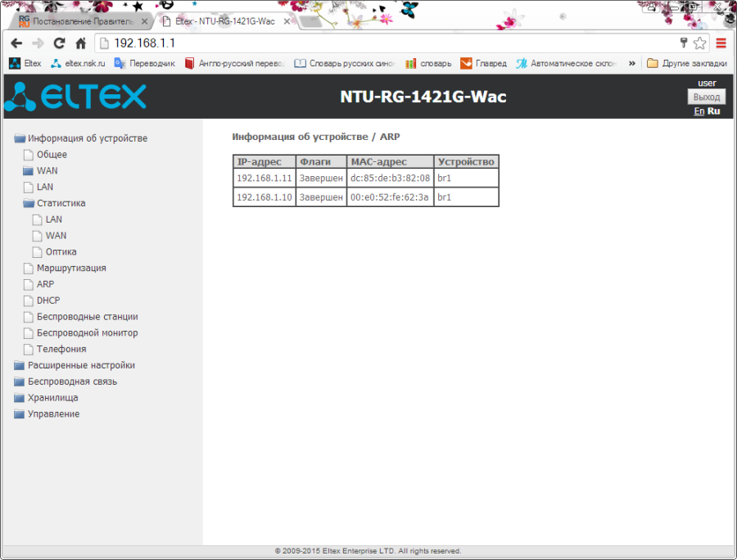
Task: Expand the Расширенные настройки folder
Action: 75,365
